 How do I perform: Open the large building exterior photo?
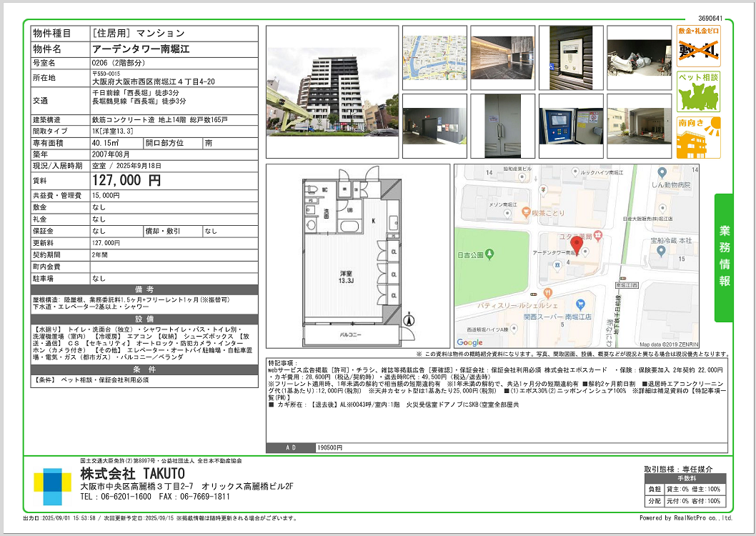(332, 92)
